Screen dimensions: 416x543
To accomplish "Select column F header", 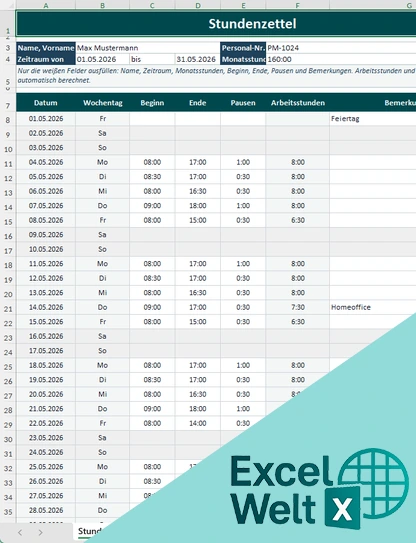I will tap(298, 5).
